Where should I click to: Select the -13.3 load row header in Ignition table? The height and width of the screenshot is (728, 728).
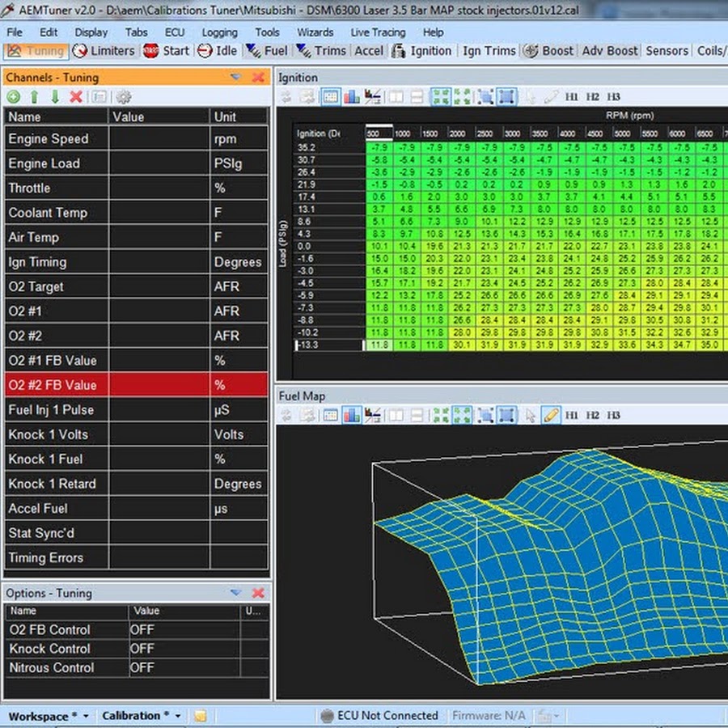point(329,345)
